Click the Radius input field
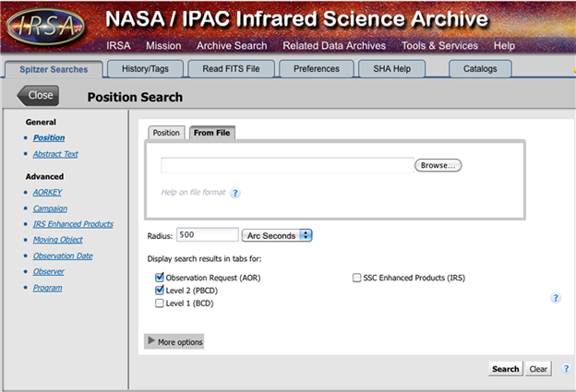 (x=208, y=235)
